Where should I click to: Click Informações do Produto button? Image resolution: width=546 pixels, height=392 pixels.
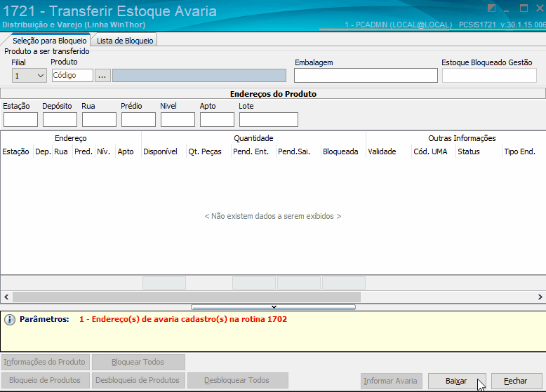coord(45,362)
